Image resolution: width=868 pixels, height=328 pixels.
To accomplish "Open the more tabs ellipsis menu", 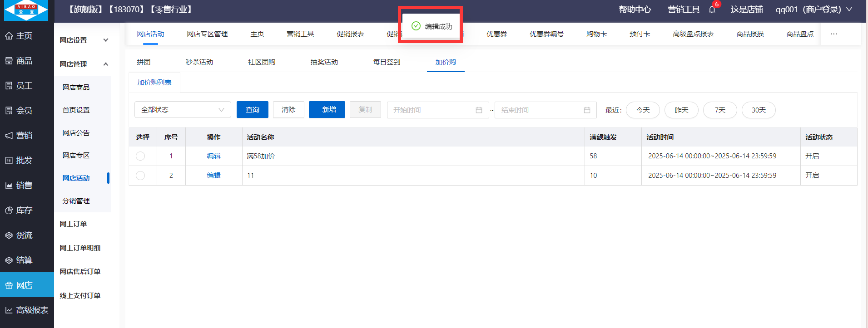I will (x=833, y=34).
